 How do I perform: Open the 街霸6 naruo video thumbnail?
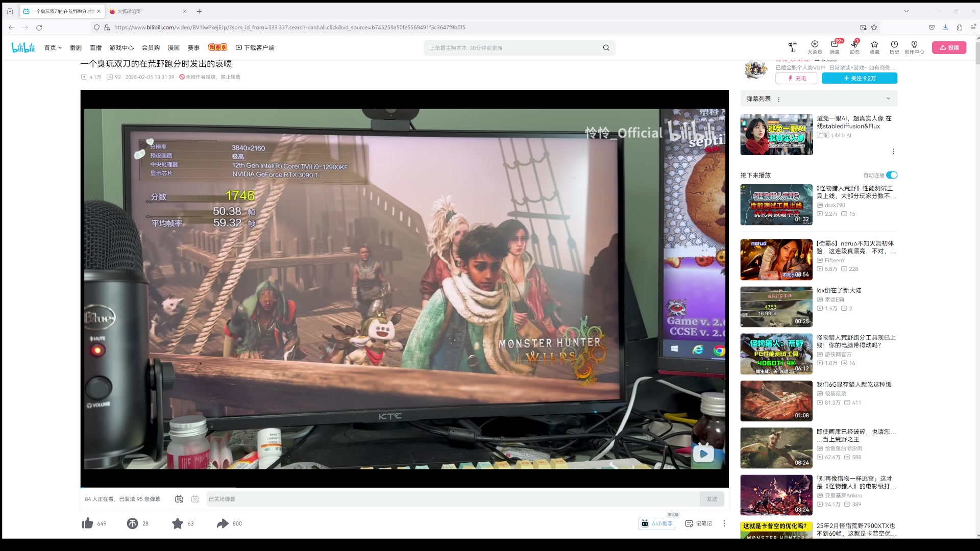(x=776, y=260)
